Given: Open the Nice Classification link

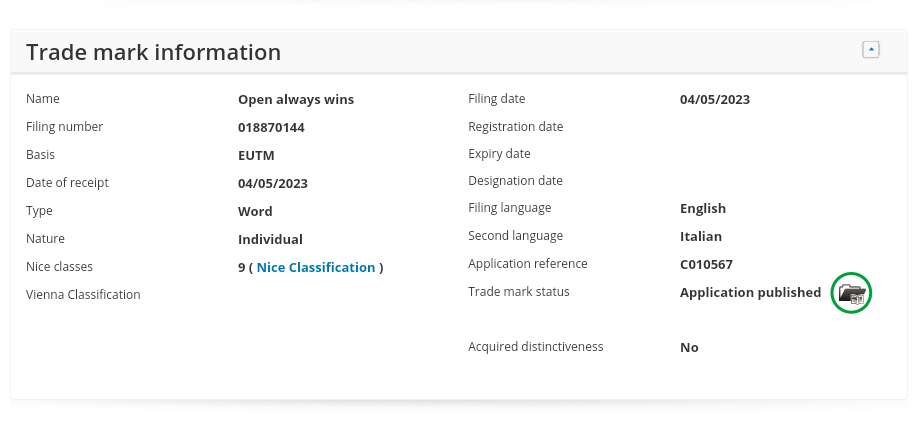Looking at the screenshot, I should point(316,268).
